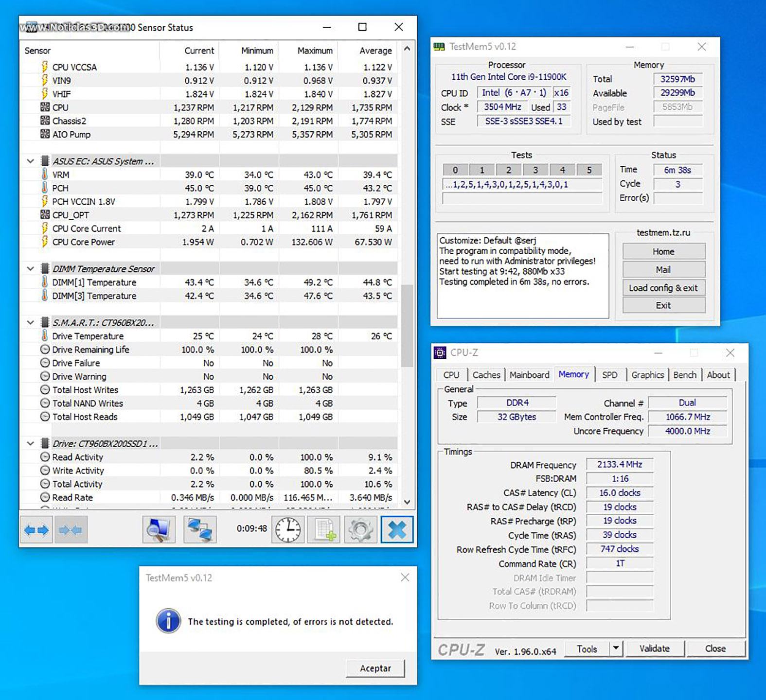Click the Sensor column header
The height and width of the screenshot is (700, 766).
pos(89,51)
